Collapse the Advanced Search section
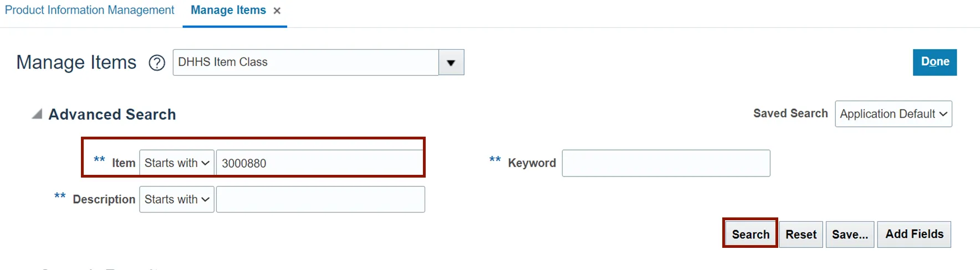The image size is (980, 270). (x=37, y=115)
